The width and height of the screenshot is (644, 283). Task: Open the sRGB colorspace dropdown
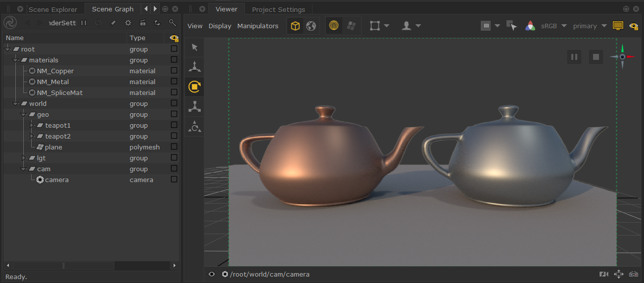[x=553, y=26]
